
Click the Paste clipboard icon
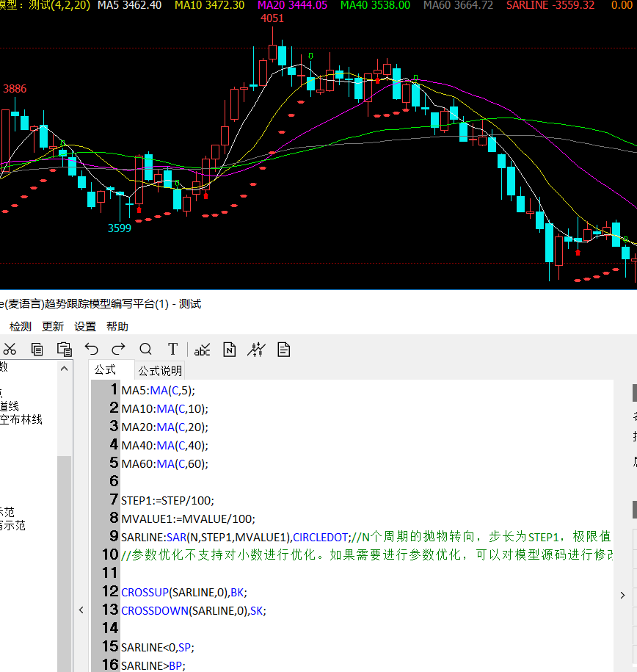[x=65, y=350]
